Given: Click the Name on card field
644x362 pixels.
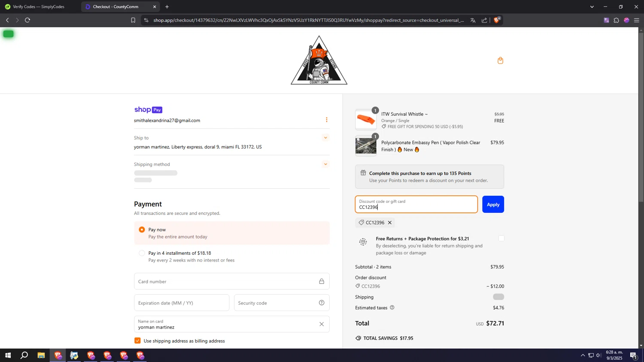Looking at the screenshot, I should click(x=232, y=324).
